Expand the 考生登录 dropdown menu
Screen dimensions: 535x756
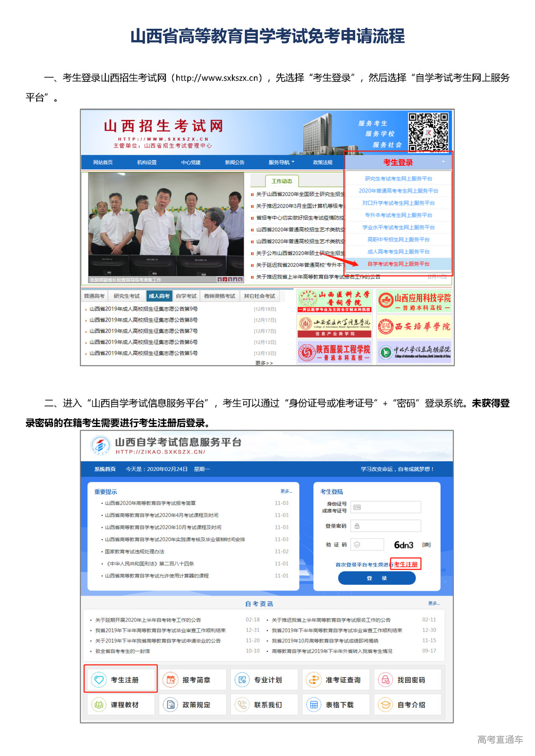coord(398,162)
